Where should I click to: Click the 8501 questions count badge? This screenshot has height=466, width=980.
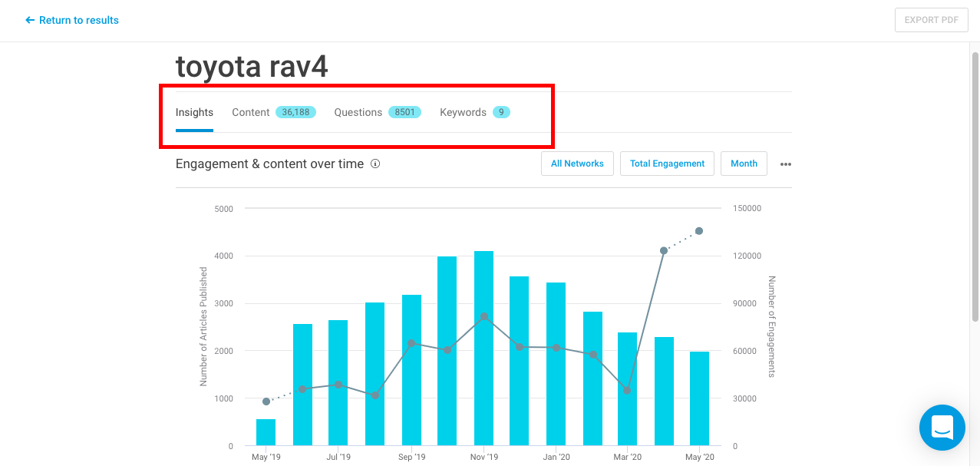coord(404,112)
